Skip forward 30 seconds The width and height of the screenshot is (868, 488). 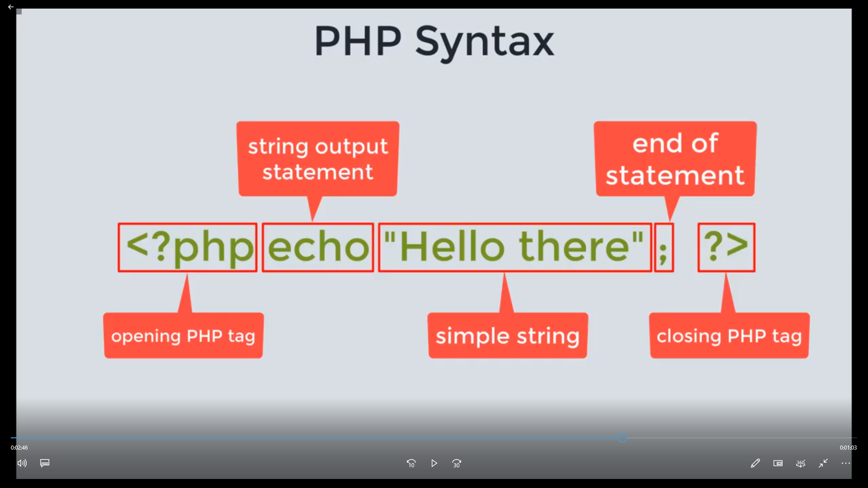click(x=457, y=463)
